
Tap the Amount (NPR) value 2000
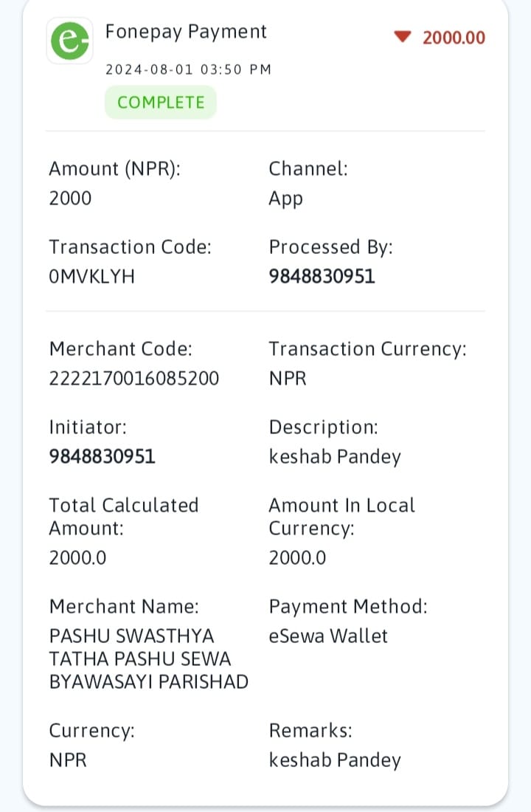(x=70, y=198)
